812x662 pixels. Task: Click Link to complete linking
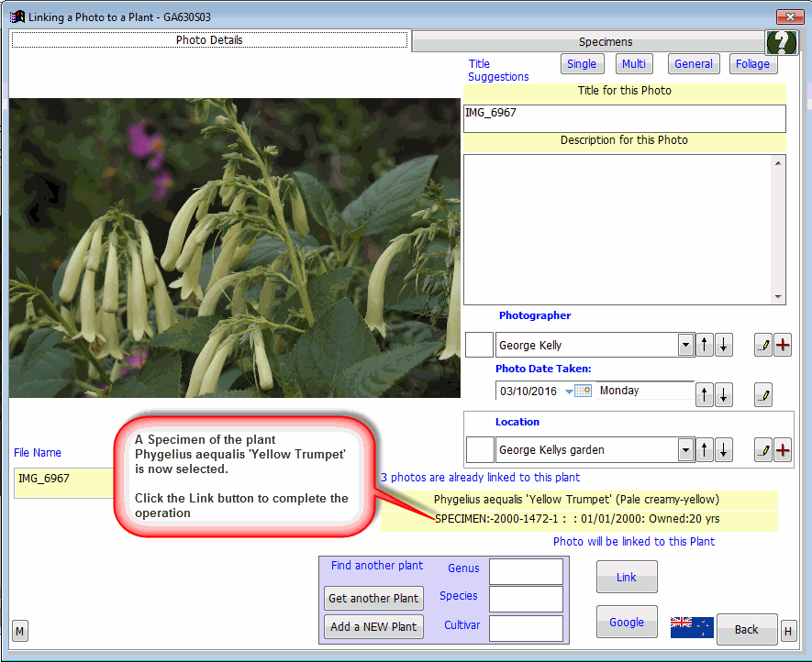[627, 577]
